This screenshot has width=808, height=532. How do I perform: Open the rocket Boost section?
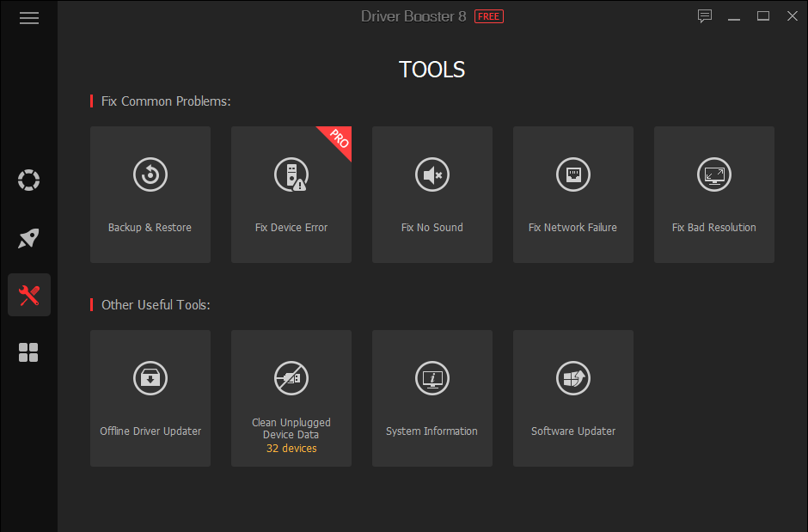coord(29,238)
